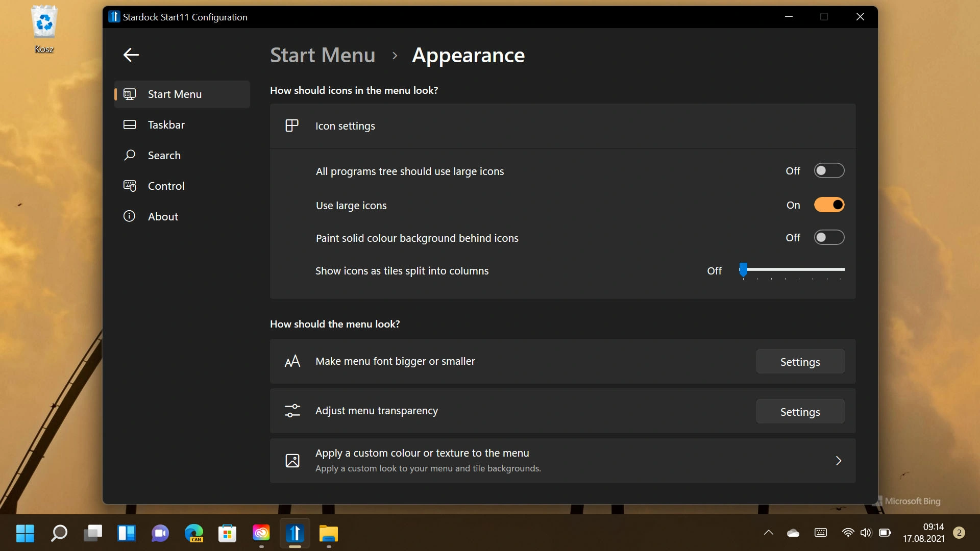Open taskbar Search
This screenshot has width=980, height=551.
point(59,533)
